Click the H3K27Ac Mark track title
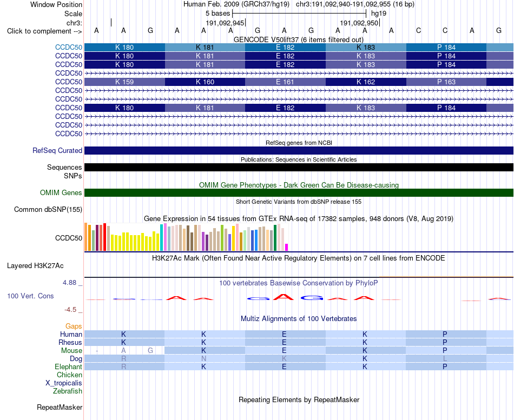This screenshot has height=420, width=514. [x=298, y=258]
